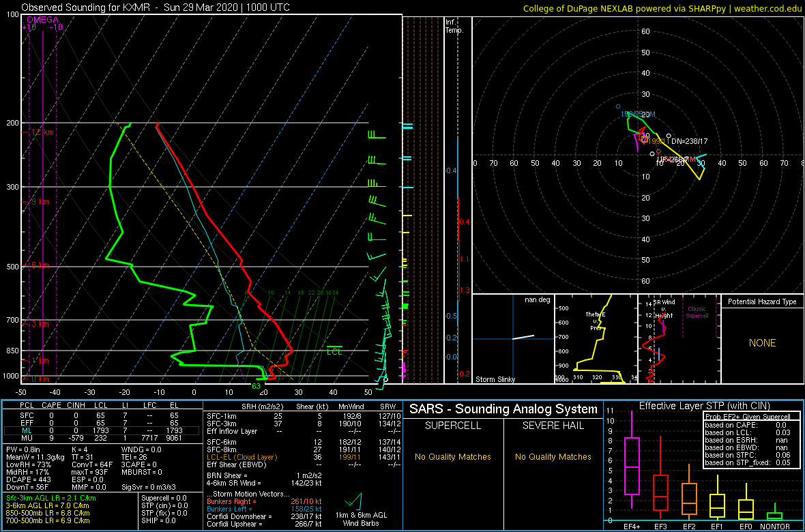Click 3-6km AGL LR = 7.0 C/km
Screen dimensions: 805x532
point(48,506)
